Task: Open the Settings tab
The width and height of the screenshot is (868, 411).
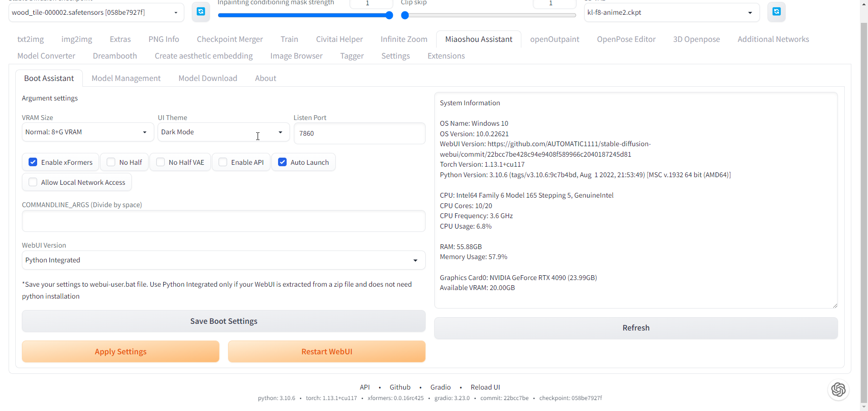Action: [396, 56]
